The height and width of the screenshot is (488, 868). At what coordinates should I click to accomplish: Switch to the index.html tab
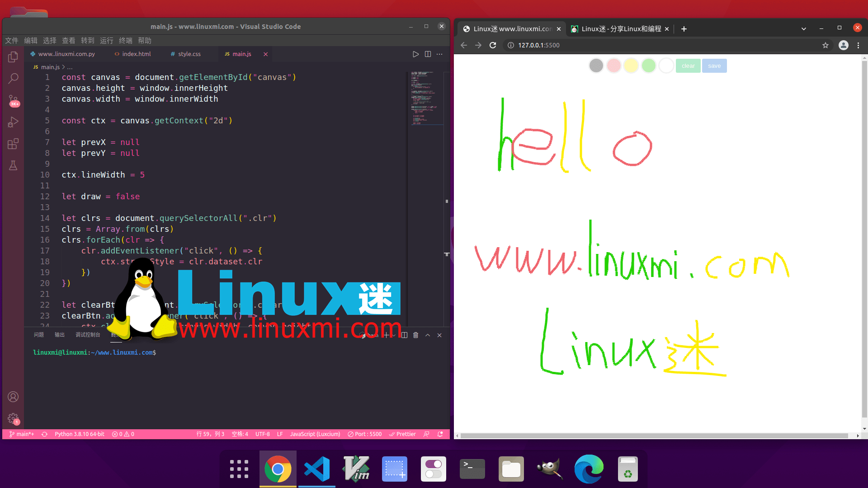click(x=137, y=54)
